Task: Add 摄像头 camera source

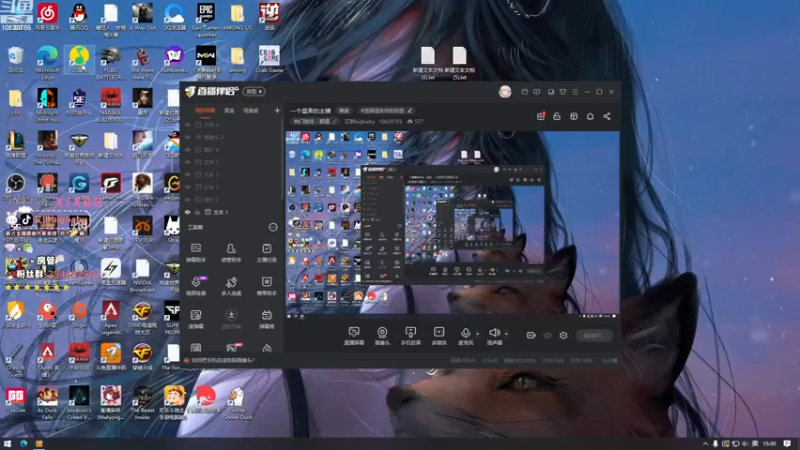Action: click(x=382, y=336)
